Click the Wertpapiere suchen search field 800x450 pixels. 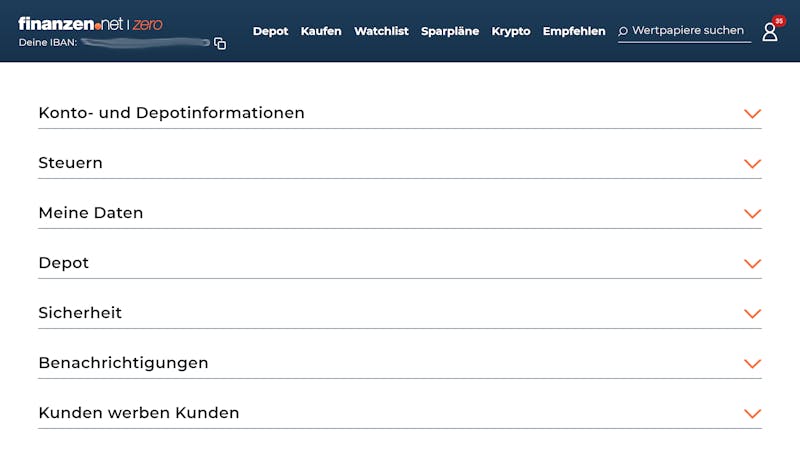coord(688,31)
